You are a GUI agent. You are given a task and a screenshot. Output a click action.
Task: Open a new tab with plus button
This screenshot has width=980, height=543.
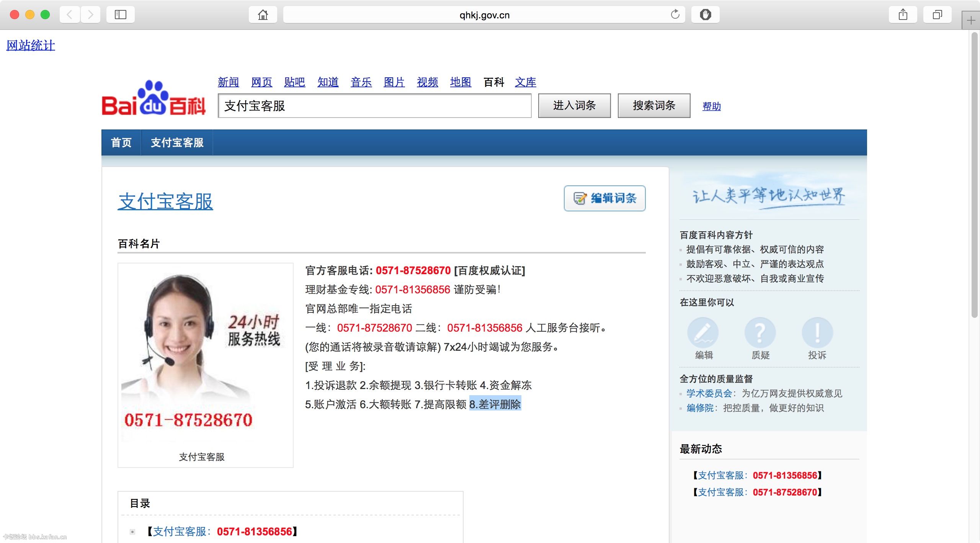click(970, 20)
